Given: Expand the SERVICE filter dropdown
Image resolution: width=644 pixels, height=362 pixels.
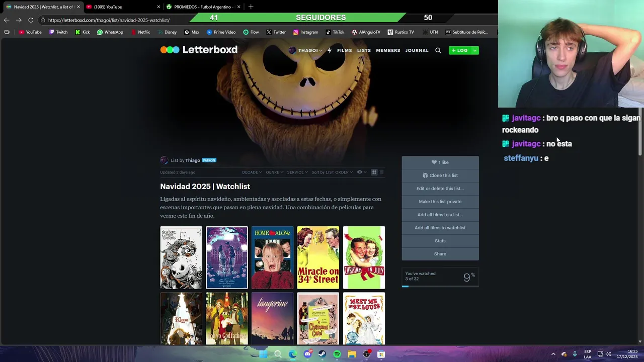Looking at the screenshot, I should point(297,172).
